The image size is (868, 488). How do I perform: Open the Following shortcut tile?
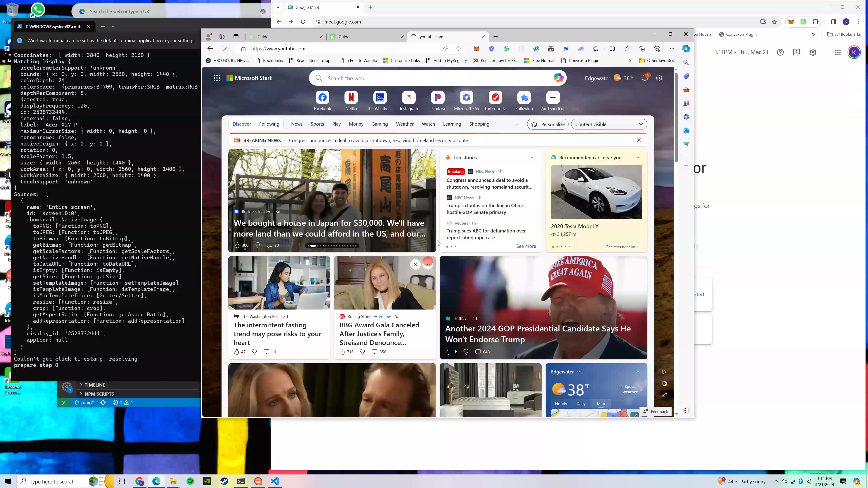click(524, 98)
